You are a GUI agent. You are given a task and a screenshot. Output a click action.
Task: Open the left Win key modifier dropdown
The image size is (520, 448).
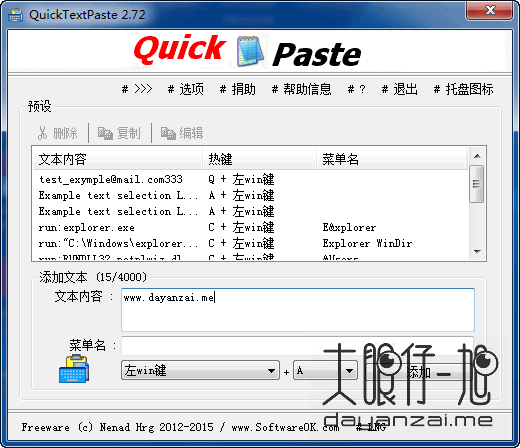click(x=200, y=370)
